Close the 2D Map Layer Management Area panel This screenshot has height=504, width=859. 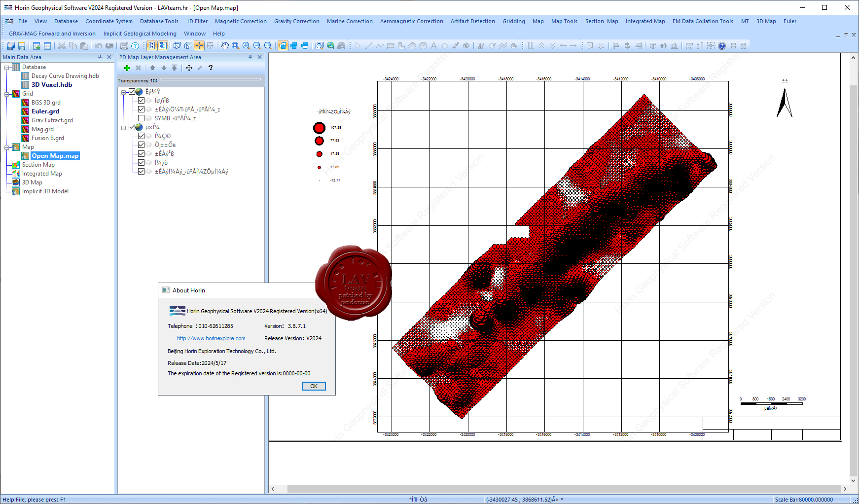(x=260, y=57)
